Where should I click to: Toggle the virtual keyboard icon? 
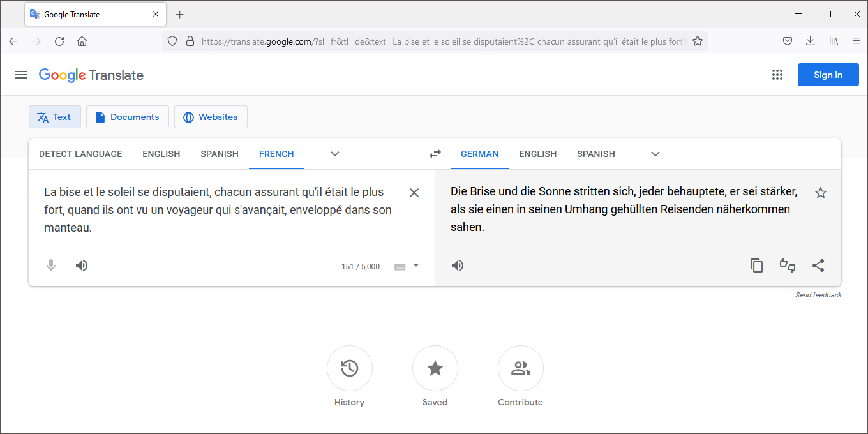[x=400, y=267]
